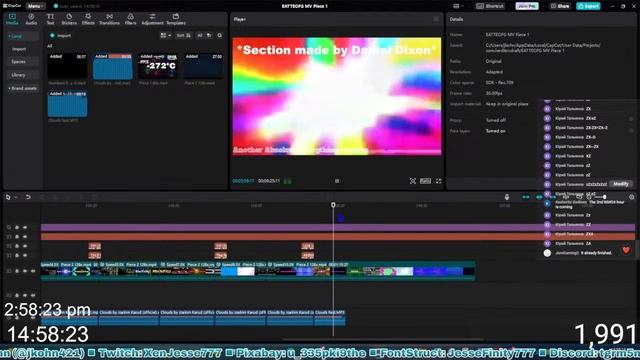640x360 pixels.
Task: Click the Join Pro button
Action: [527, 6]
